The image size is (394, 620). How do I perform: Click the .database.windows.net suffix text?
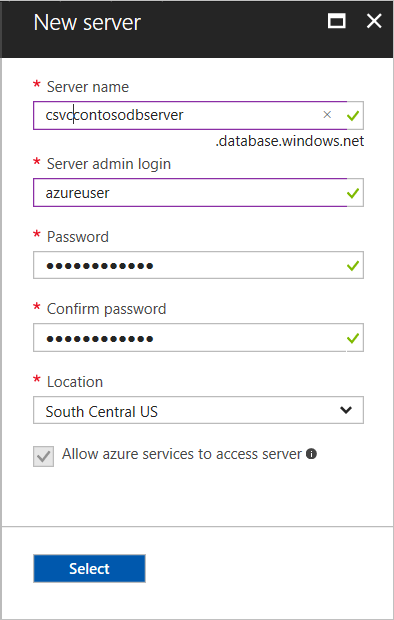(x=290, y=141)
